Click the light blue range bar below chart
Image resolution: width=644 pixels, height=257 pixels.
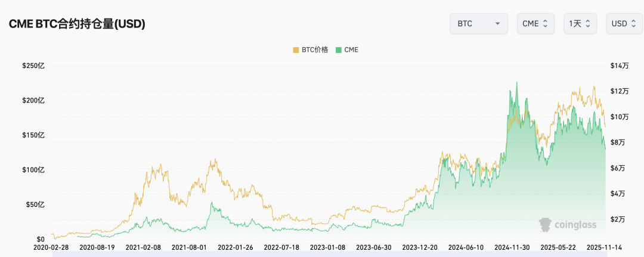click(328, 254)
